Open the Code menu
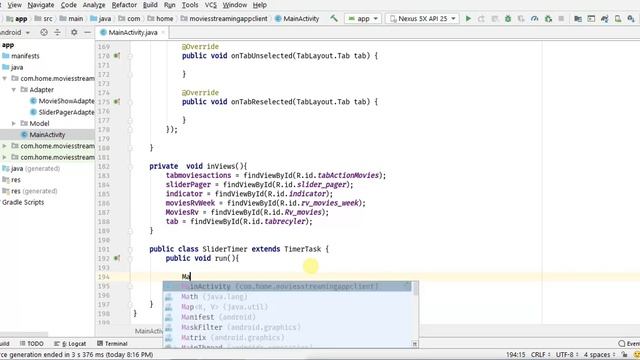 (x=69, y=5)
